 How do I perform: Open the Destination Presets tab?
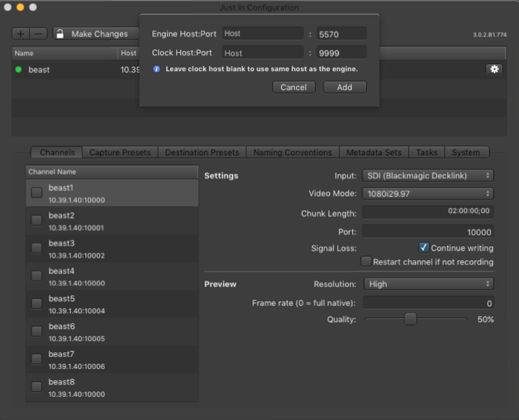[x=202, y=152]
